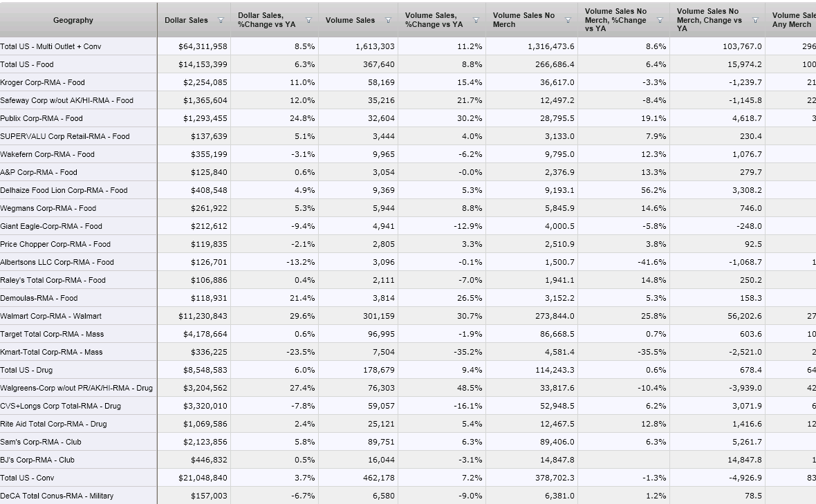Select the Walmart Corp-RMA - Walmart row
Viewport: 816px width, 504px height.
click(50, 316)
